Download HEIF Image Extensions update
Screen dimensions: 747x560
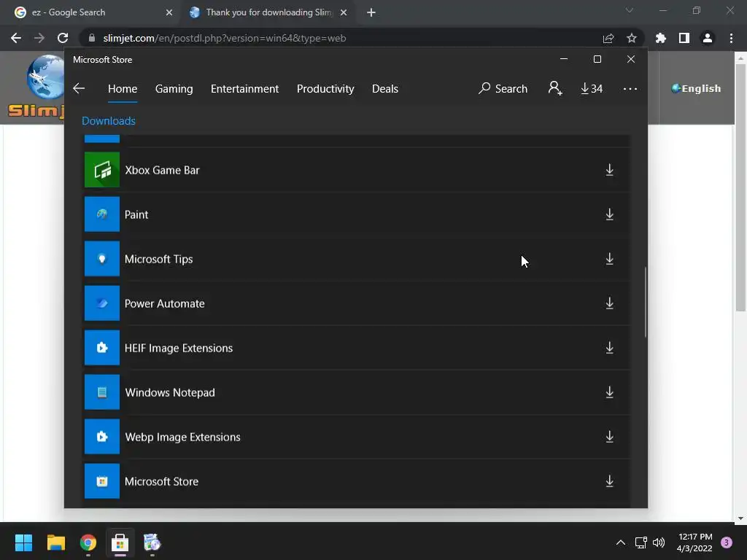[x=609, y=348]
